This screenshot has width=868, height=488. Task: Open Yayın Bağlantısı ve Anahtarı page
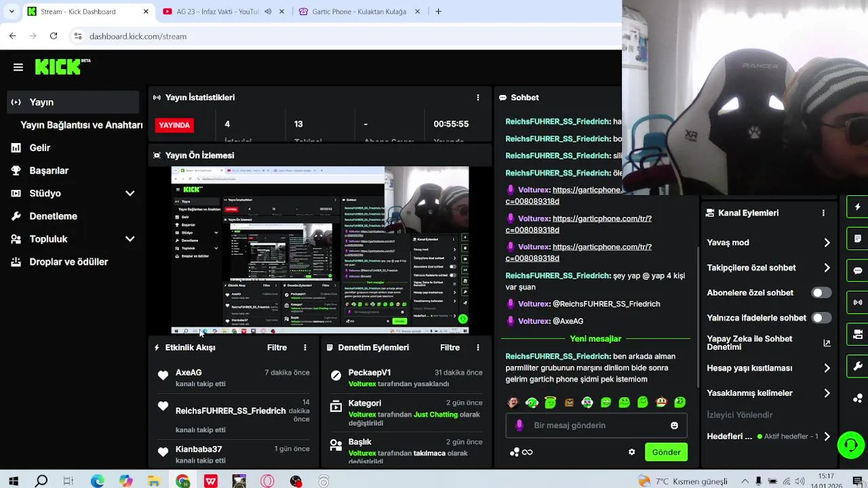[81, 125]
